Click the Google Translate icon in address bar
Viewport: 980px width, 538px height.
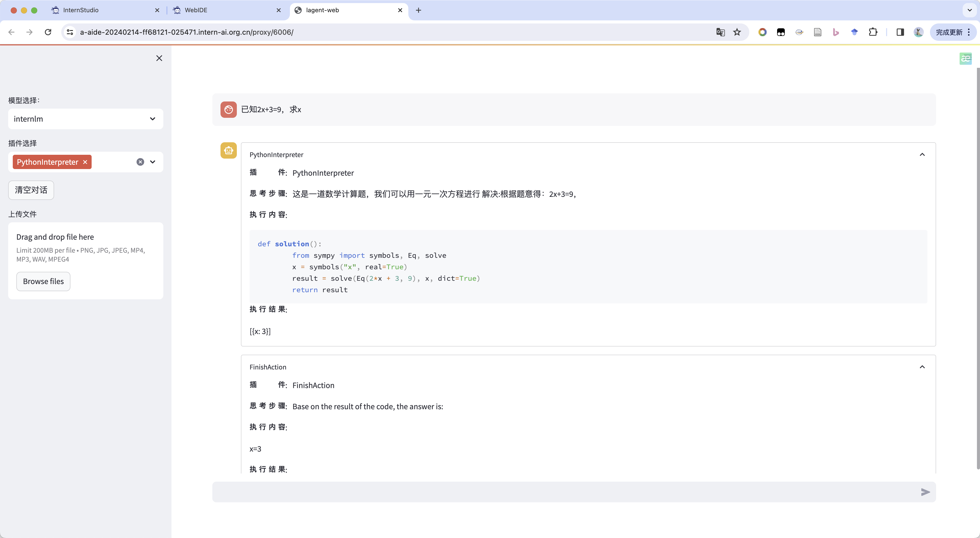click(720, 32)
